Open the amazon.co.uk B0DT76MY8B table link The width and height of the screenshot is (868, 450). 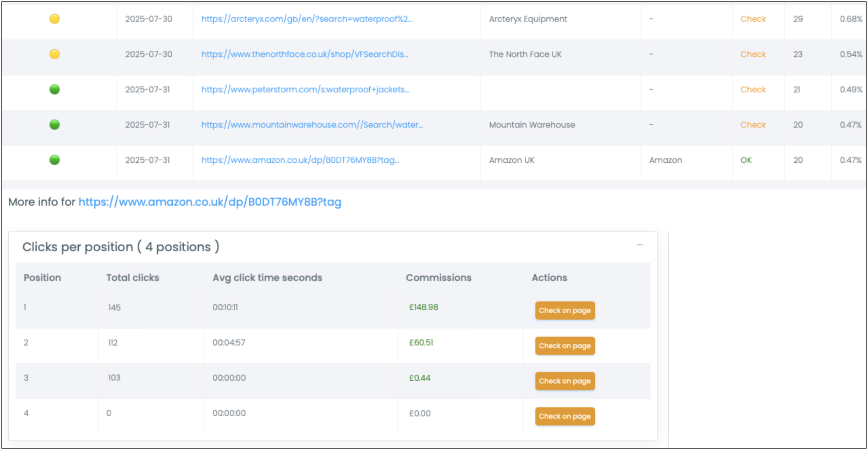click(x=300, y=160)
